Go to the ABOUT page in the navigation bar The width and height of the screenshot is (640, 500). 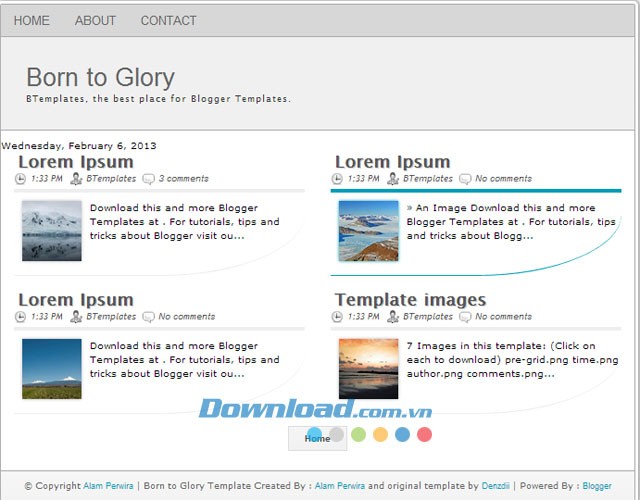coord(95,20)
